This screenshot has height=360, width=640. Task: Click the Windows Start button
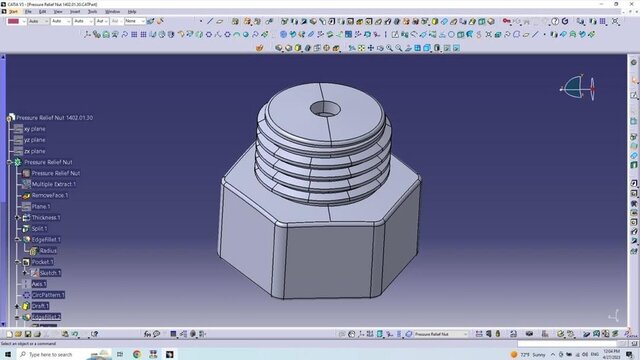(8, 354)
